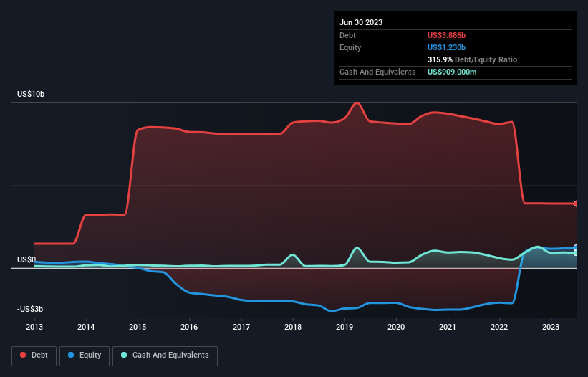Click the US$909.000m cash value

452,72
